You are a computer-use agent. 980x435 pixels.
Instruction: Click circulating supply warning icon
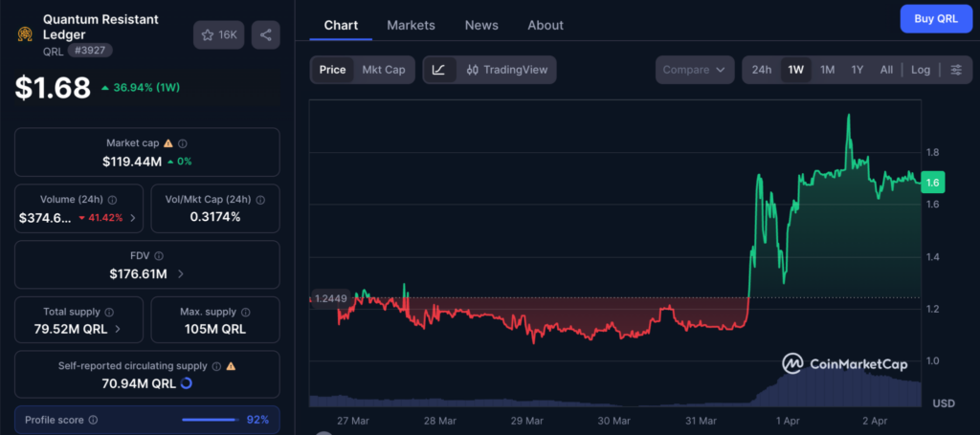coord(231,365)
